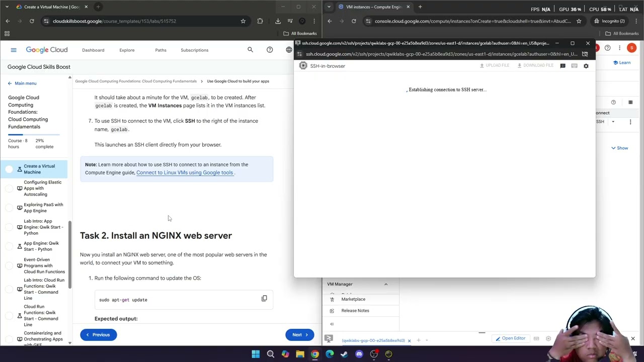
Task: Open the Skills Boost hamburger navigation menu
Action: click(14, 50)
